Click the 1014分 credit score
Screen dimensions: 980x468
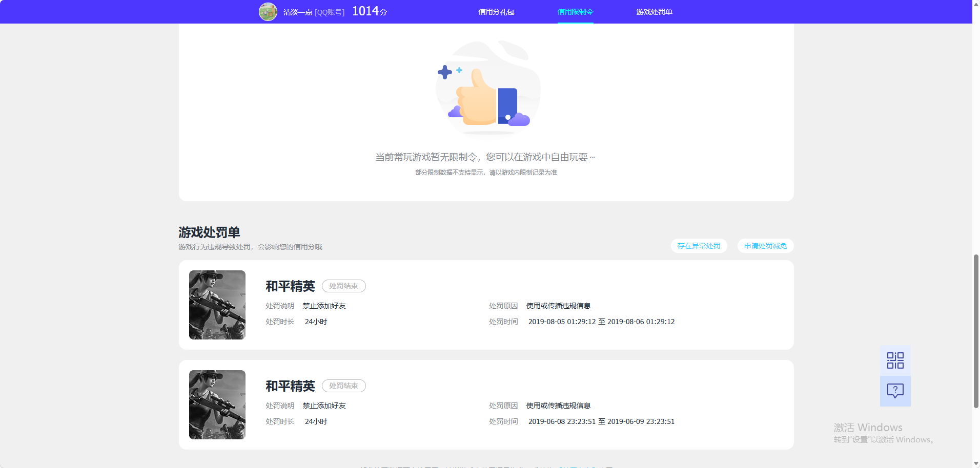[370, 11]
